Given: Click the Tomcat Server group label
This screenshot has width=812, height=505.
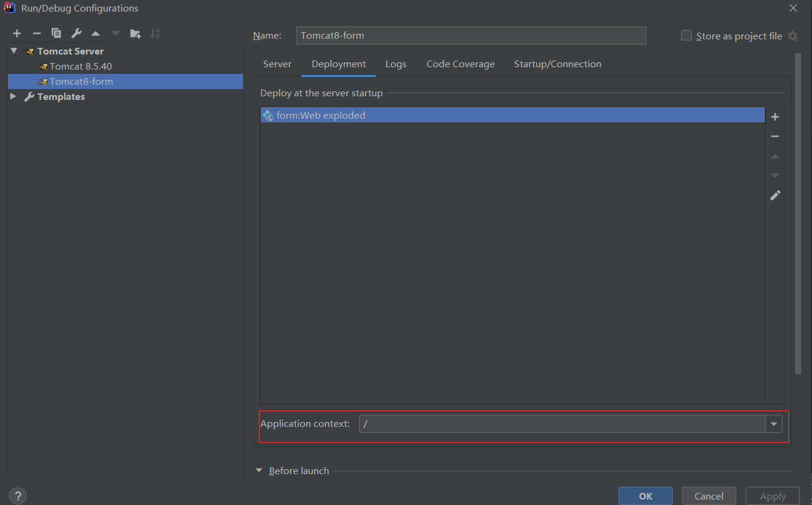Looking at the screenshot, I should 70,51.
